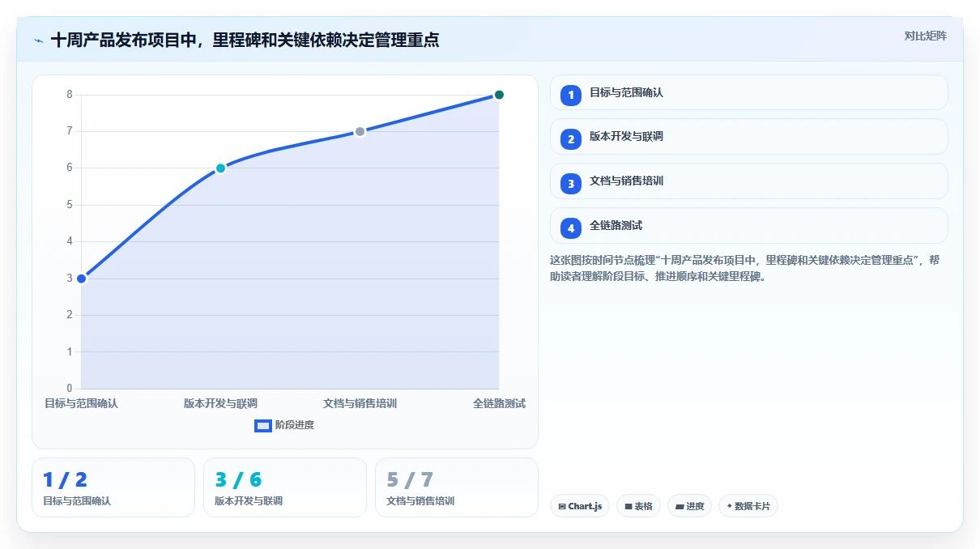Click the 对比矩阵 label in header
This screenshot has height=549, width=980.
tap(926, 36)
